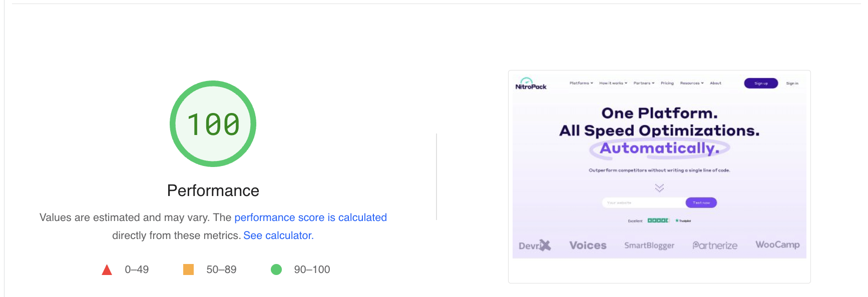Click the WooCamp logo in the preview
The height and width of the screenshot is (297, 868).
(777, 244)
